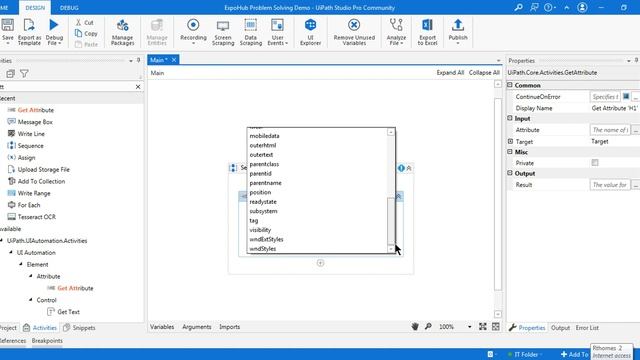Click the Attribute input field

pyautogui.click(x=610, y=130)
